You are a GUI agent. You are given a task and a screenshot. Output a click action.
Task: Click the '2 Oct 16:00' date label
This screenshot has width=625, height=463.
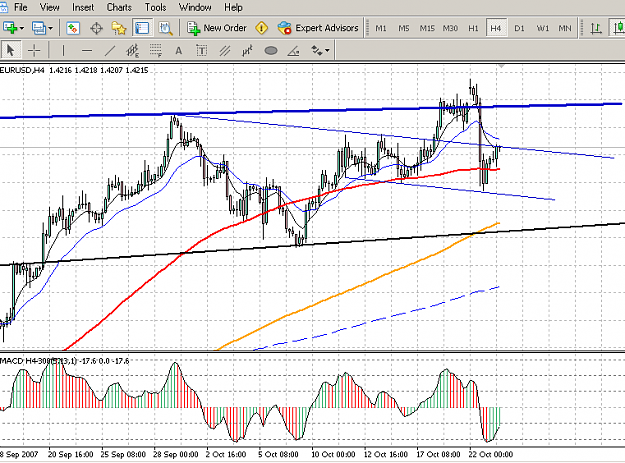[x=226, y=455]
